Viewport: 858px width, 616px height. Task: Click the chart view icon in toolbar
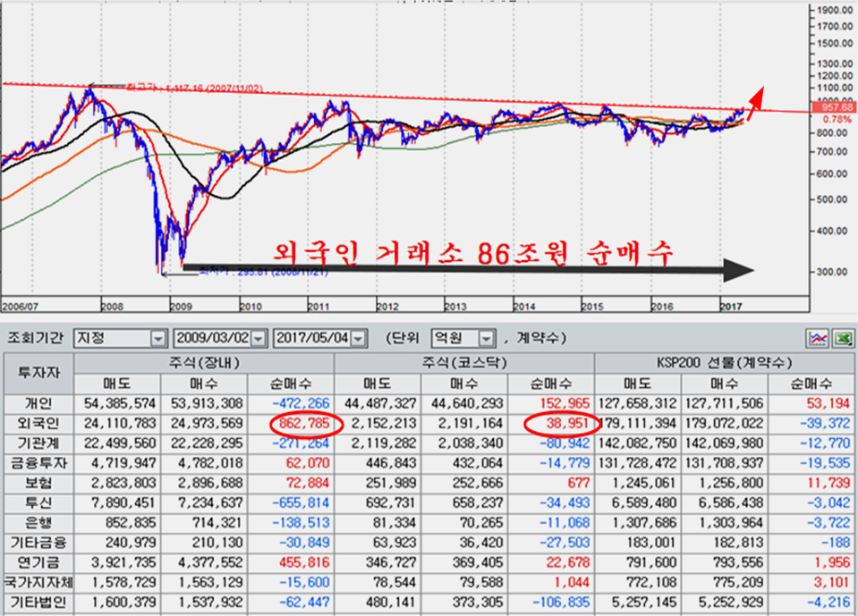[x=816, y=339]
